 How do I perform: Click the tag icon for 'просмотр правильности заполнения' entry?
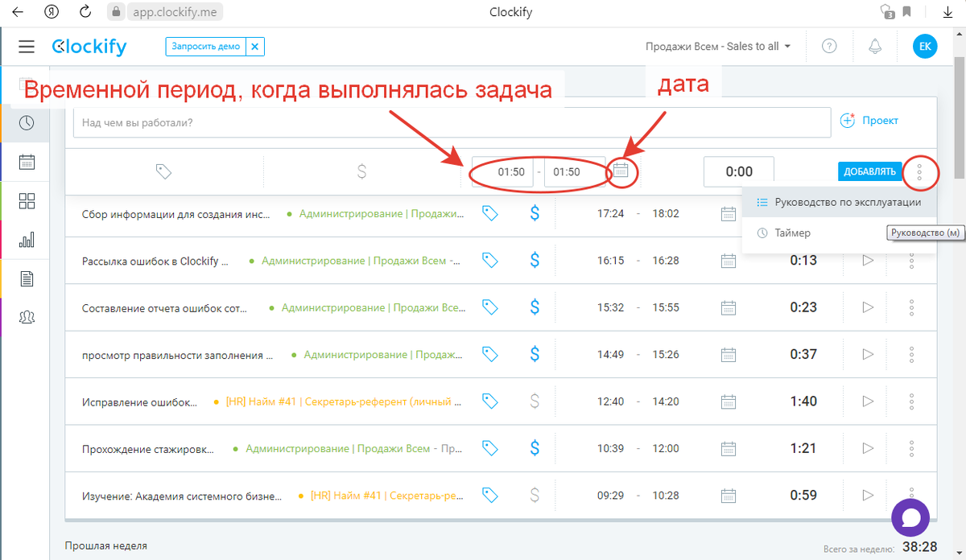(489, 353)
